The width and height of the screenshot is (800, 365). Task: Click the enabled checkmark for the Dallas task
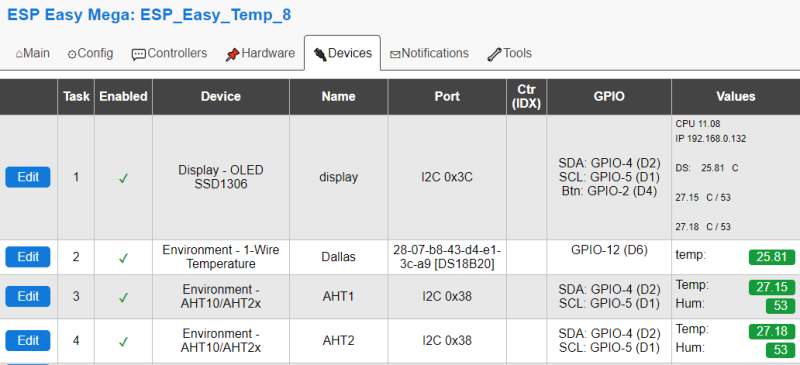[123, 258]
